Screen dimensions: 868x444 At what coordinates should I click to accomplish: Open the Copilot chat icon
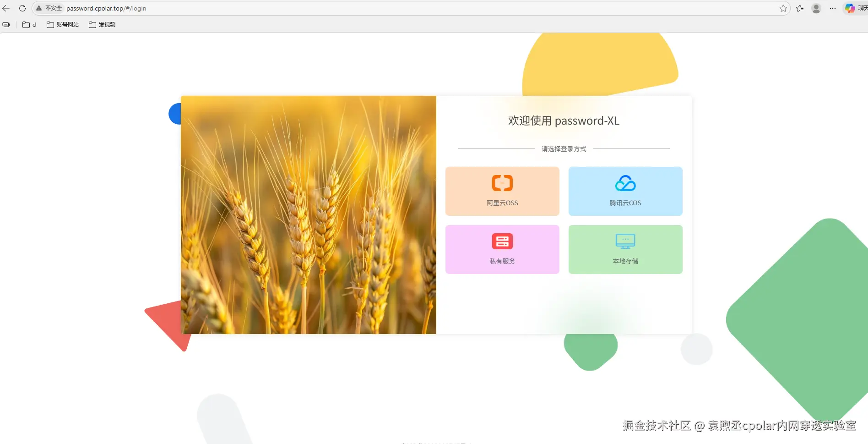pos(850,8)
